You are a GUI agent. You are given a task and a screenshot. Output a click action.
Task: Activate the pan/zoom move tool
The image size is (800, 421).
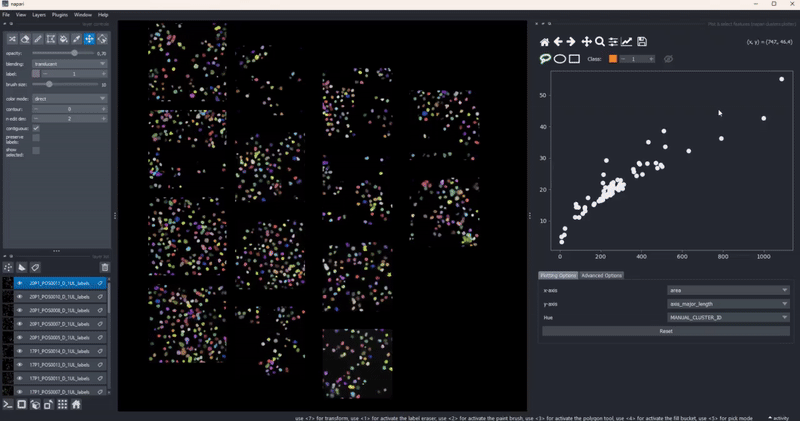pyautogui.click(x=89, y=39)
